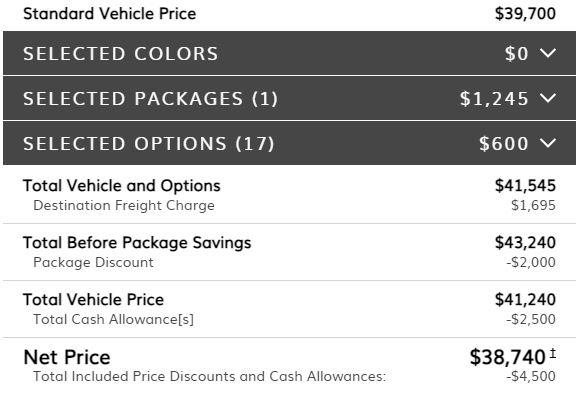Click the $0 colors amount

point(517,54)
